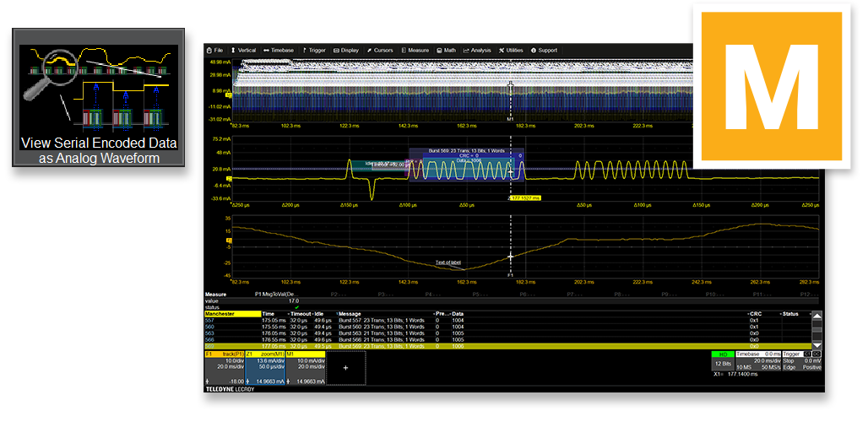This screenshot has width=868, height=422.
Task: Open the Timebase menu
Action: pyautogui.click(x=279, y=51)
